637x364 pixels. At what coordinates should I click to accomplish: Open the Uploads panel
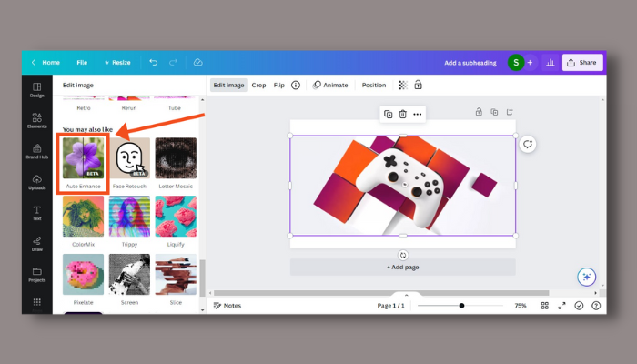37,182
